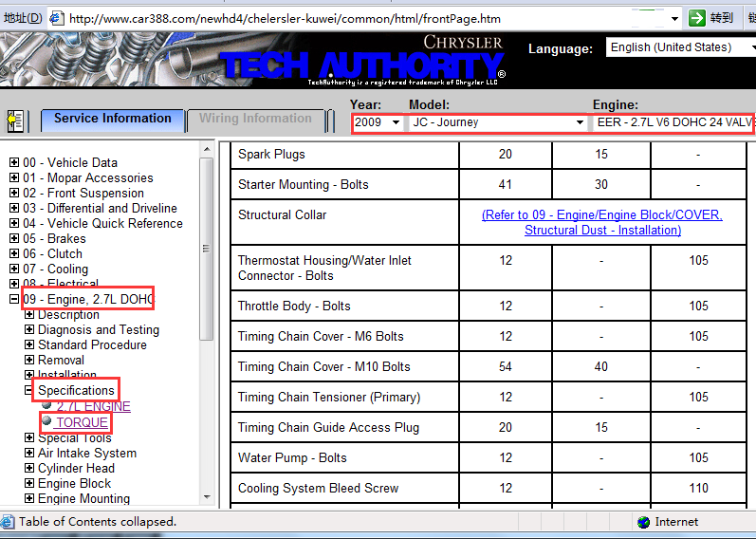Expand Standard Procedure subsection
This screenshot has height=539, width=756.
pos(29,344)
